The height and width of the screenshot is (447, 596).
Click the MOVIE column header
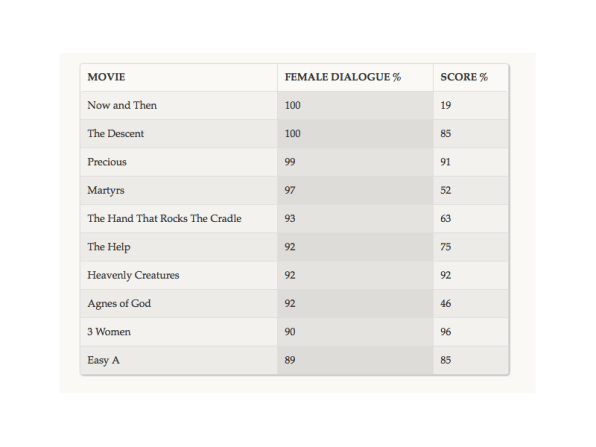(x=106, y=77)
